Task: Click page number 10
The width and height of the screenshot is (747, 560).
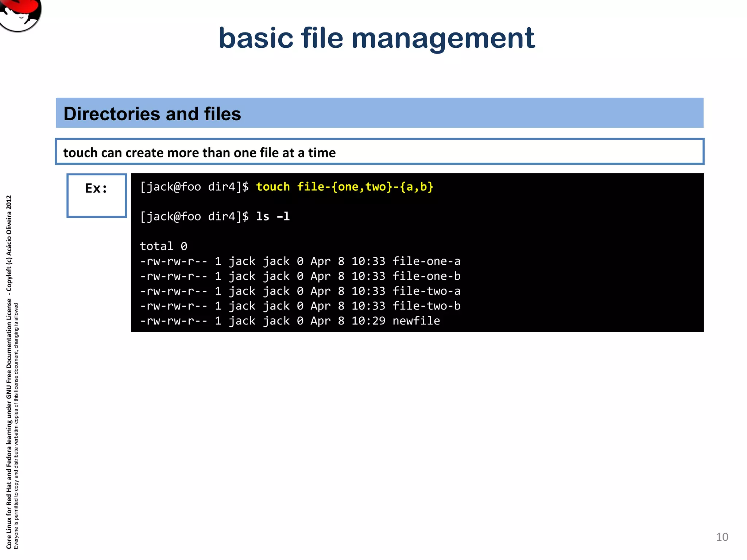Action: point(722,537)
